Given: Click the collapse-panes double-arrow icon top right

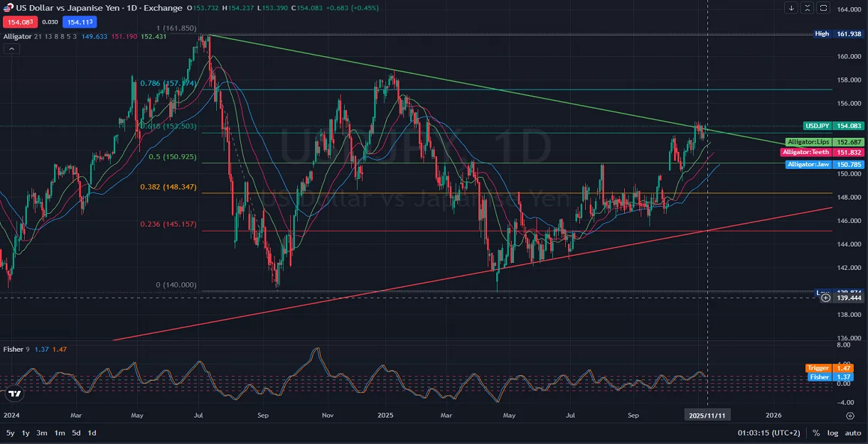Looking at the screenshot, I should pos(806,7).
